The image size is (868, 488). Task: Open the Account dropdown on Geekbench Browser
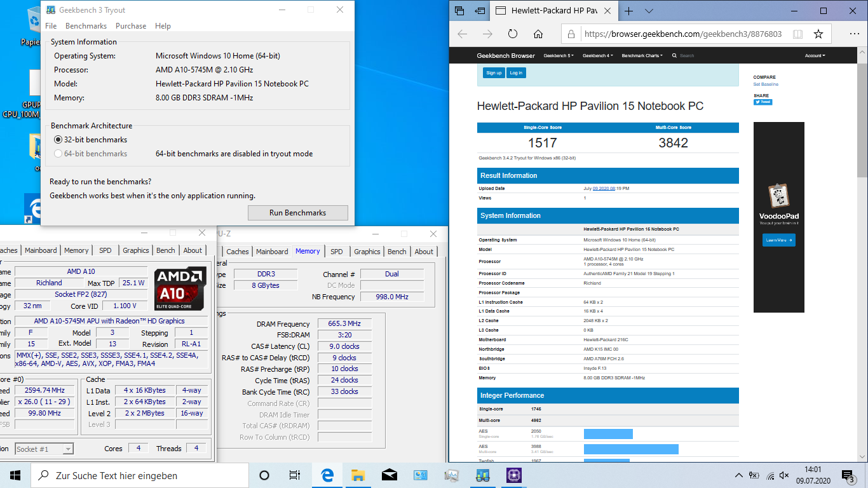click(815, 56)
